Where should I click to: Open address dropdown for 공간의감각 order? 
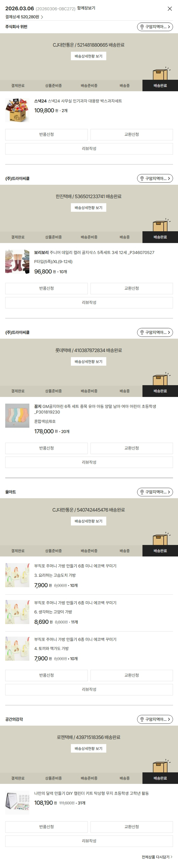tap(155, 719)
